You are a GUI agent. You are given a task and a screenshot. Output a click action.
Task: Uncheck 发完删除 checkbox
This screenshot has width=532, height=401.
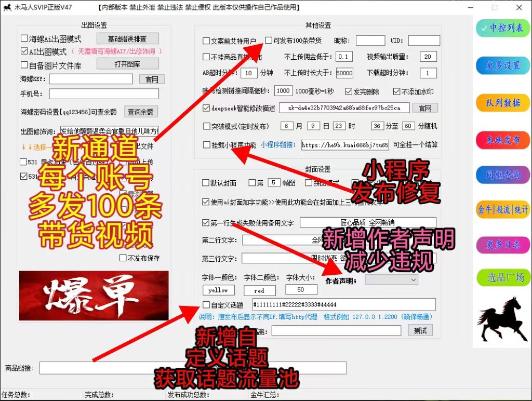[349, 91]
